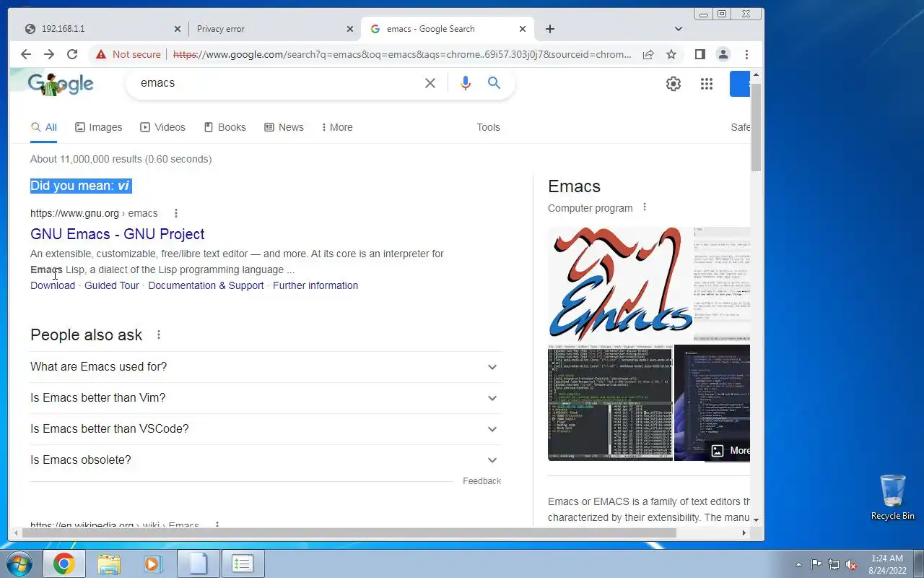
Task: Click the address bar URL
Action: pyautogui.click(x=402, y=54)
